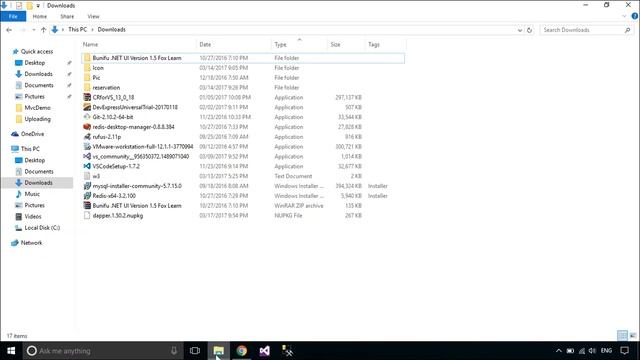This screenshot has width=640, height=360.
Task: Select the VSCodeSetup-1.7.2 file icon
Action: point(87,166)
